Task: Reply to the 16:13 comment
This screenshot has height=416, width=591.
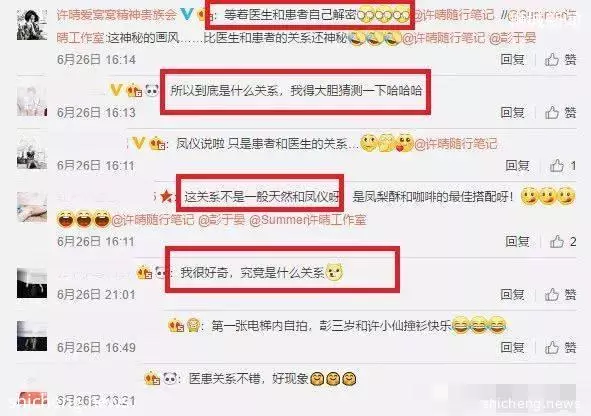Action: (512, 112)
